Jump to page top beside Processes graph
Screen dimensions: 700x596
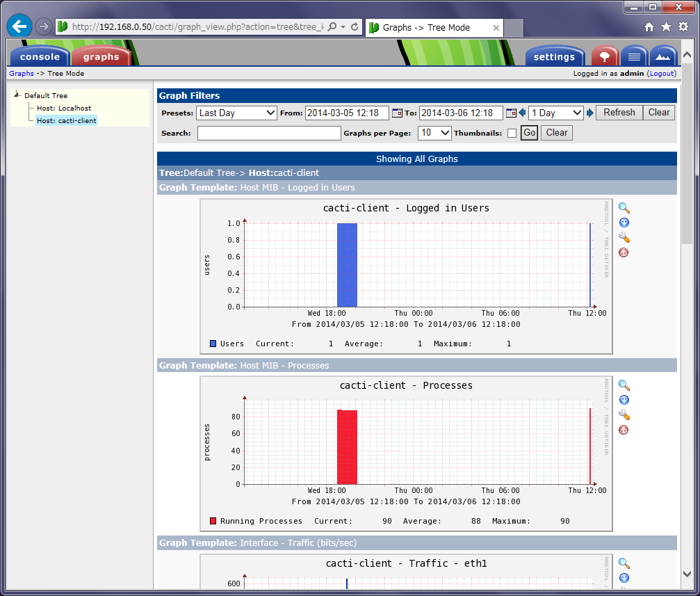tap(624, 430)
